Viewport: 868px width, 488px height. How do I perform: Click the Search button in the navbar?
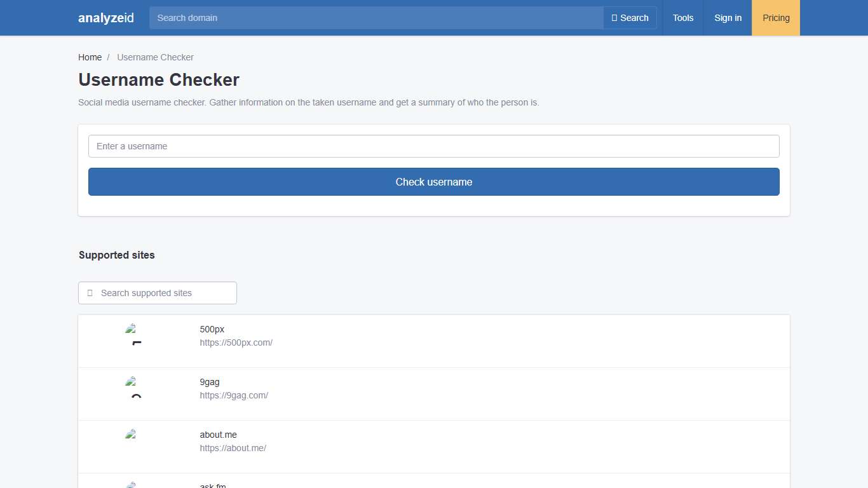[x=630, y=18]
